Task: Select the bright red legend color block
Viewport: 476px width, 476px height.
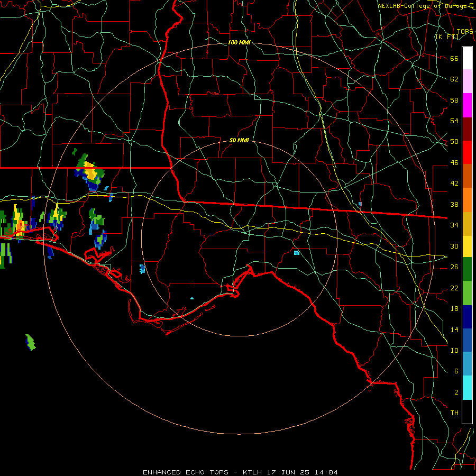Action: (x=467, y=152)
